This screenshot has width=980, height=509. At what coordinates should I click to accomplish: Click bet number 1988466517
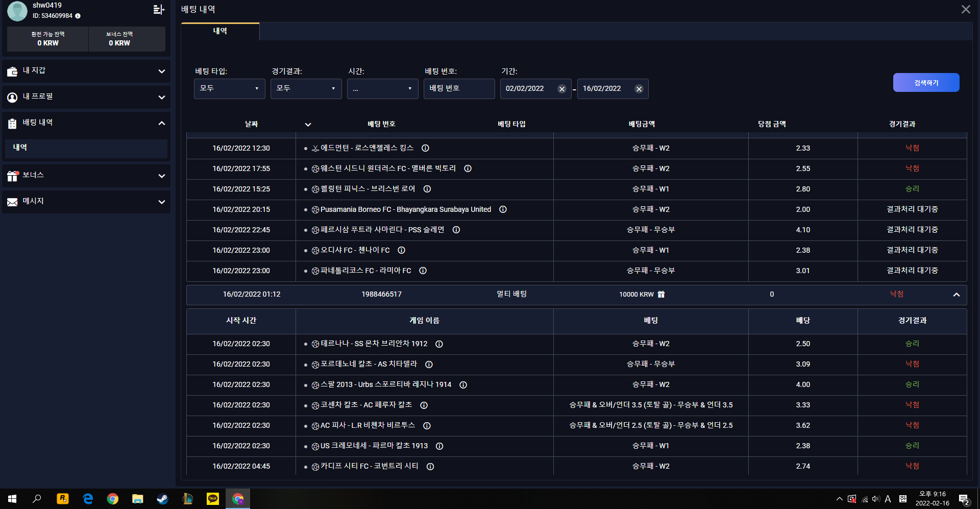pyautogui.click(x=381, y=295)
